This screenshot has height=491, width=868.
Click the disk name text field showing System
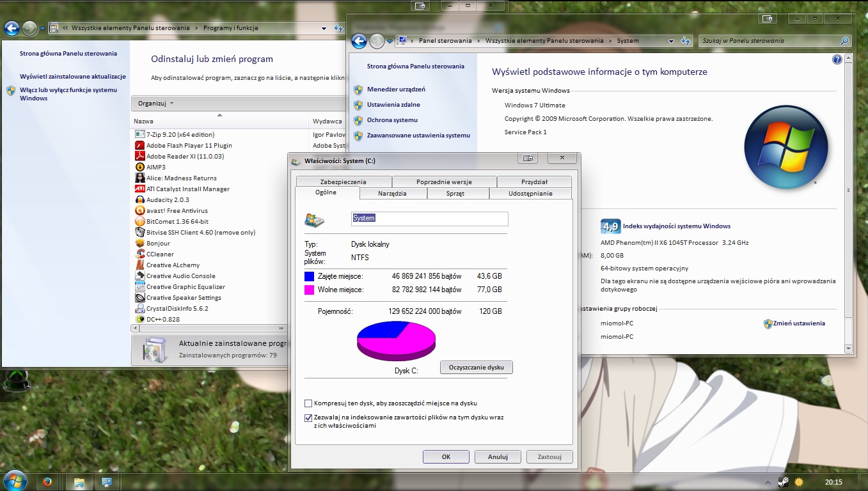(x=429, y=219)
